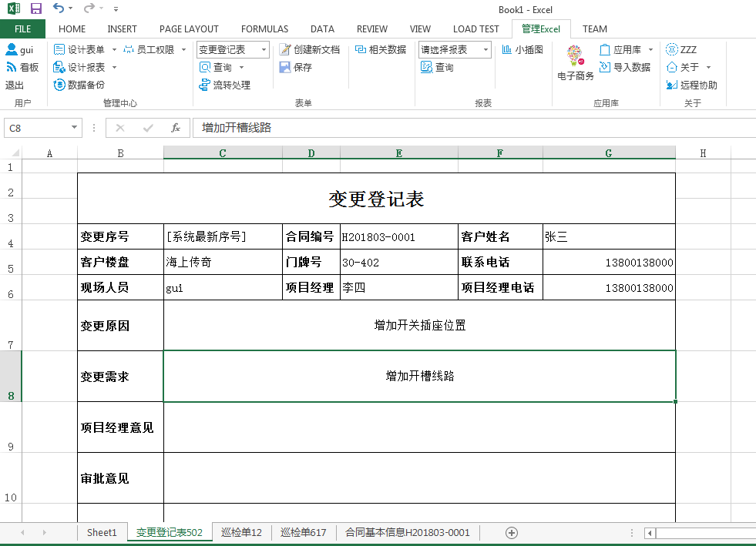Open 员工权限 staff permissions
This screenshot has width=756, height=546.
click(149, 49)
